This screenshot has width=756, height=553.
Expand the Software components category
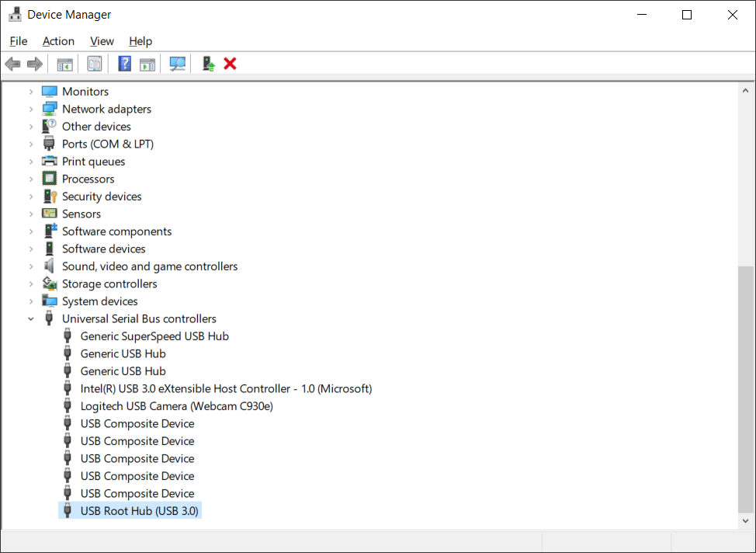[31, 231]
